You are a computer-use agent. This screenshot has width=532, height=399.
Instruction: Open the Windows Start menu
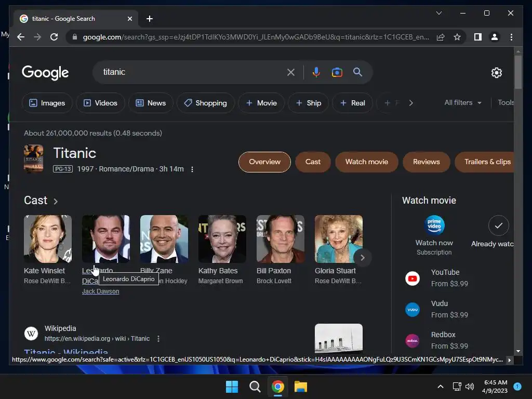coord(232,387)
